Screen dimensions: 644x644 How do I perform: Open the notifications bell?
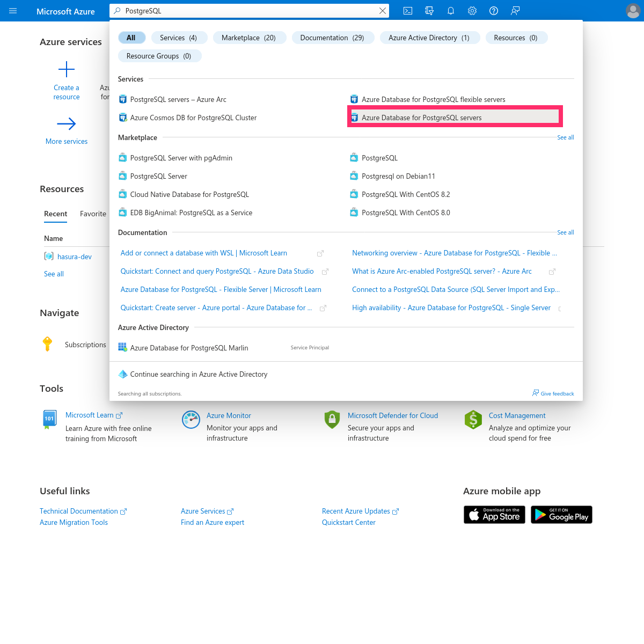[x=451, y=11]
